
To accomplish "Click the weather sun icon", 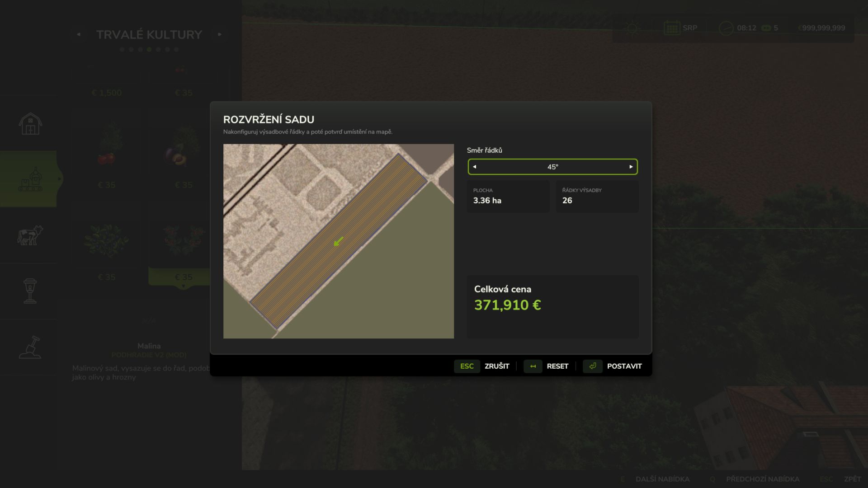I will tap(632, 28).
